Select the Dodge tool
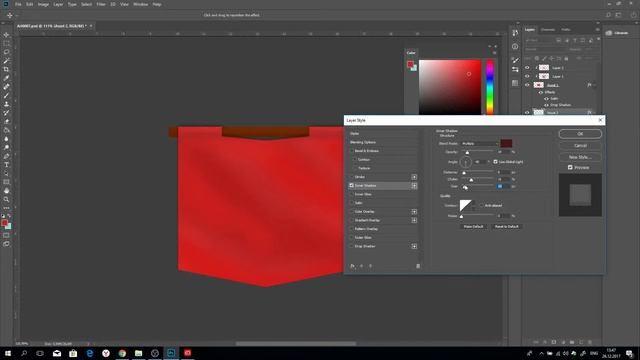 click(x=6, y=147)
